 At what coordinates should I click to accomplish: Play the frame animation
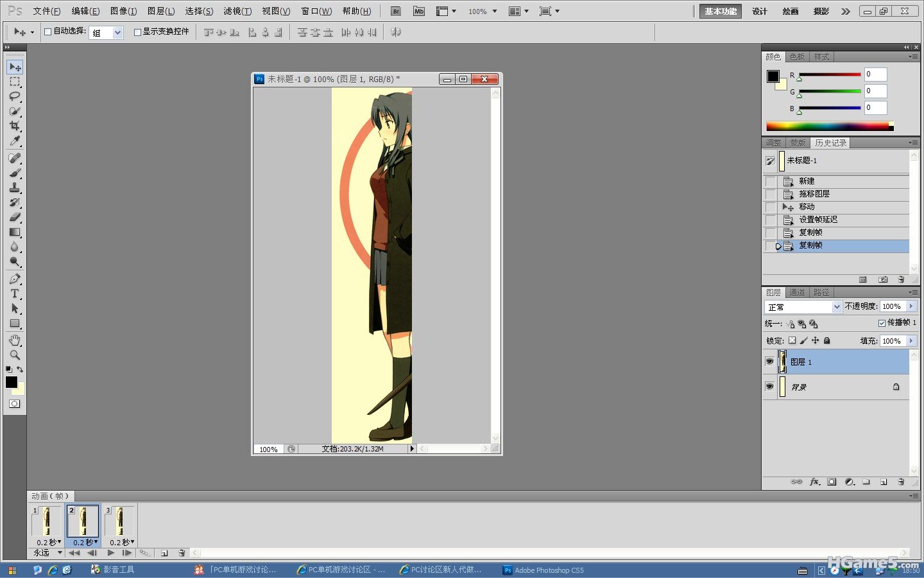tap(111, 552)
